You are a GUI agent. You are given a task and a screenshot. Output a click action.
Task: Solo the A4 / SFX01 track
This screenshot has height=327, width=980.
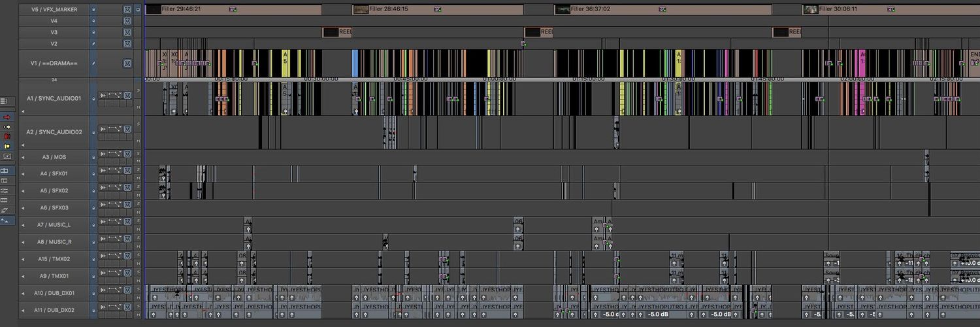[x=138, y=170]
